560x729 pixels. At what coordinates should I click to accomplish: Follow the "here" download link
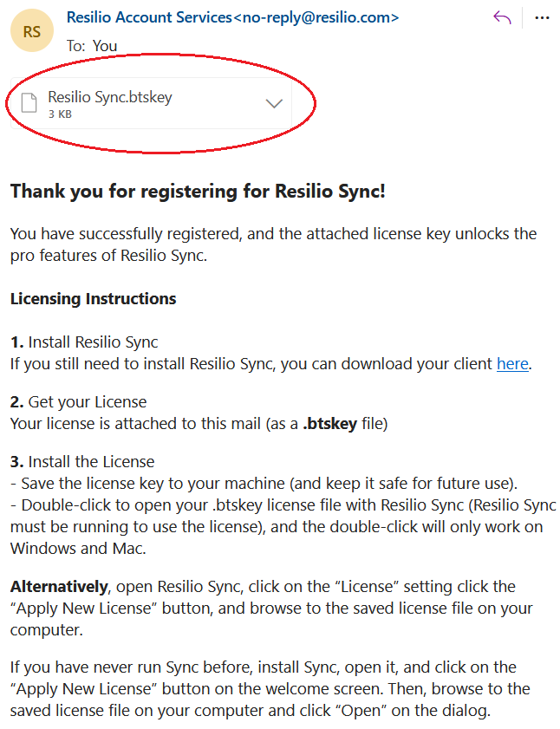512,363
